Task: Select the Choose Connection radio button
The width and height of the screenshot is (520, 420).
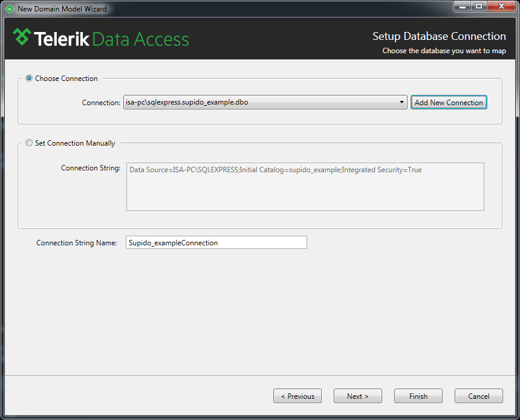Action: point(29,78)
